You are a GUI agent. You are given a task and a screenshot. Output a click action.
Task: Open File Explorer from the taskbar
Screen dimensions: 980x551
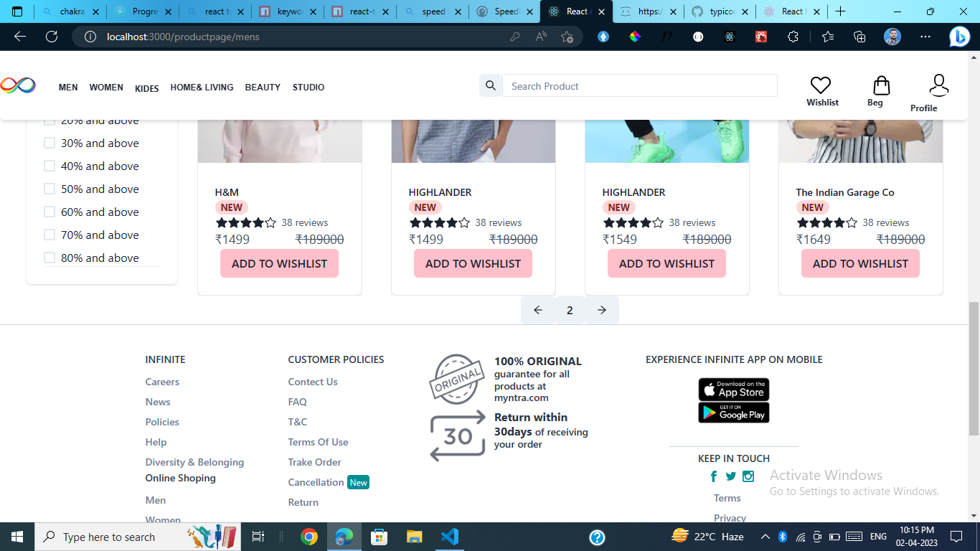tap(415, 537)
